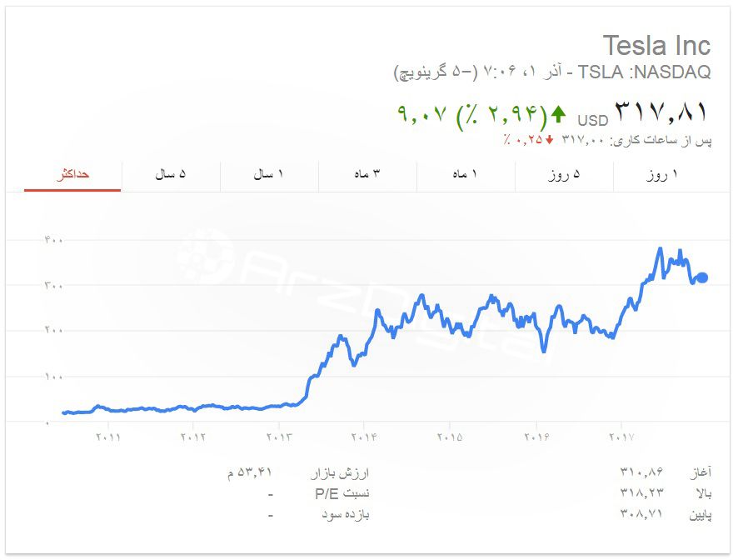The height and width of the screenshot is (560, 738).
Task: Click the large stock price value
Action: point(661,112)
